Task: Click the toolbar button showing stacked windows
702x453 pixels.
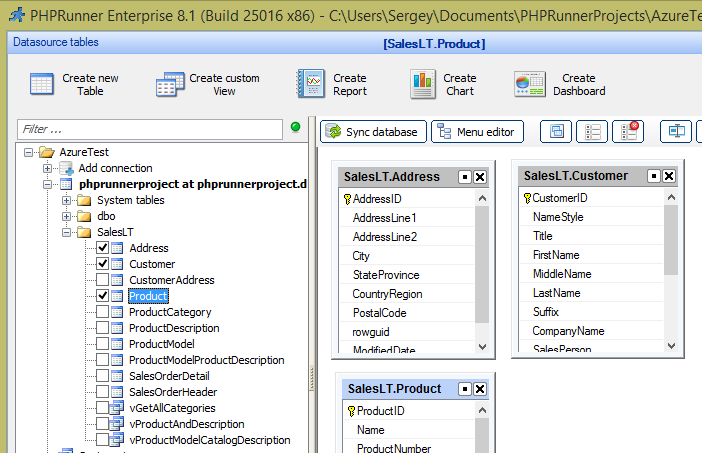Action: 556,132
